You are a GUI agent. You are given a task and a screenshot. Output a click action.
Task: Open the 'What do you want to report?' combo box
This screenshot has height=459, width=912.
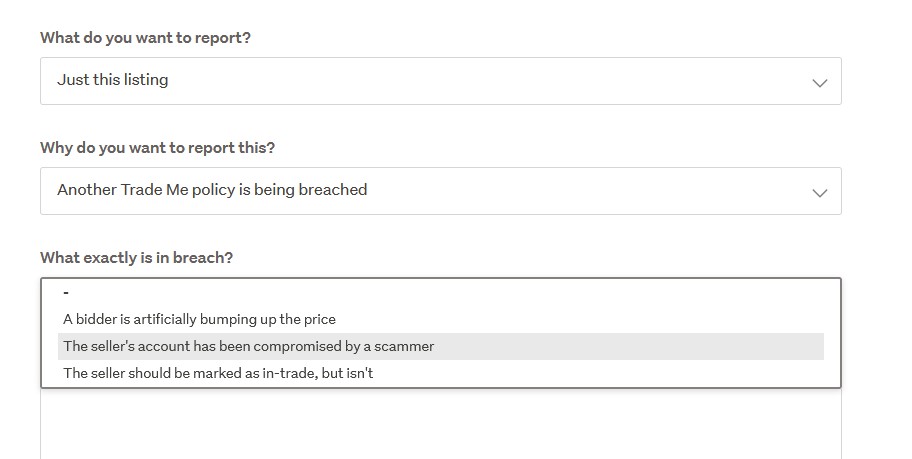point(440,81)
